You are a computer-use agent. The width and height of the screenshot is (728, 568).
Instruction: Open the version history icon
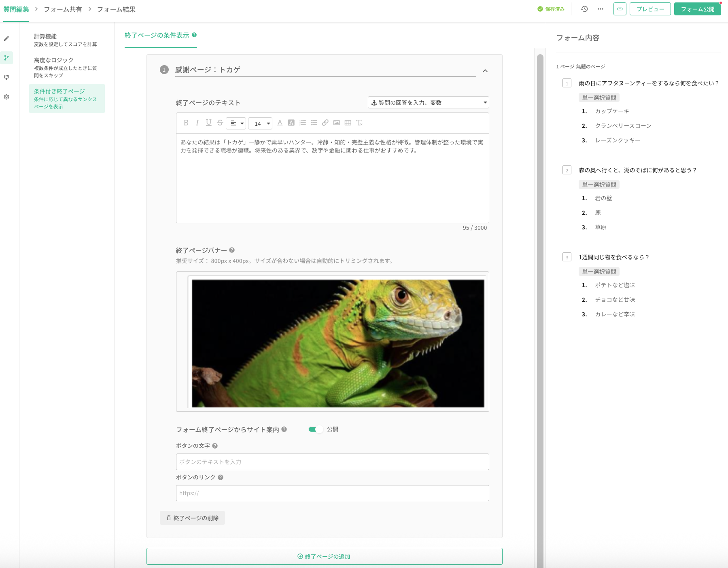(x=584, y=9)
